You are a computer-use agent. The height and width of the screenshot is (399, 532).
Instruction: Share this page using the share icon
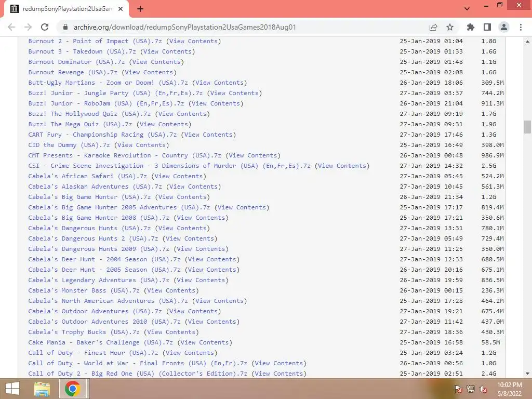(433, 27)
